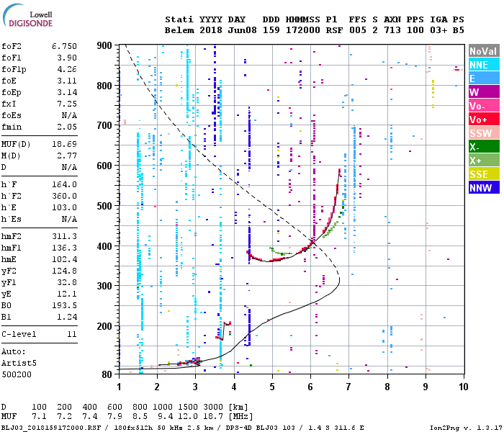Select the NNE cyan legend swatch
The height and width of the screenshot is (432, 504).
484,65
